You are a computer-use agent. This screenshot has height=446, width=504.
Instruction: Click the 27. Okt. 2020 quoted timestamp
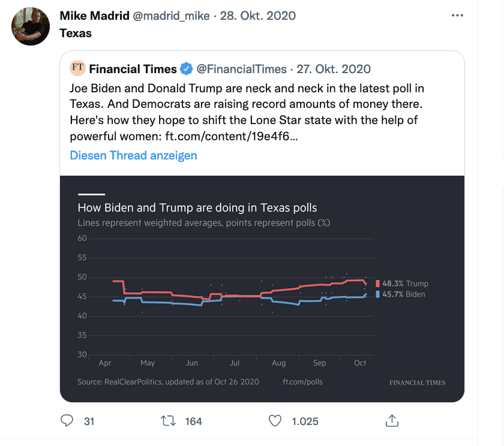click(334, 69)
